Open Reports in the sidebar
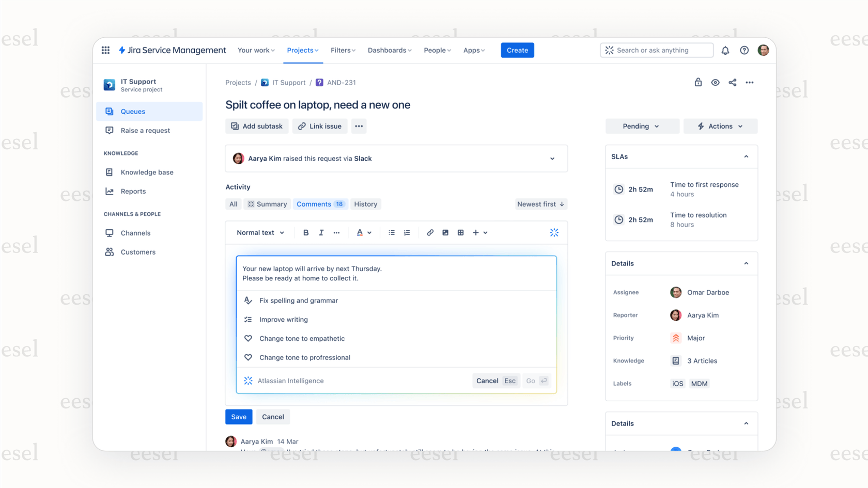868x488 pixels. [133, 191]
